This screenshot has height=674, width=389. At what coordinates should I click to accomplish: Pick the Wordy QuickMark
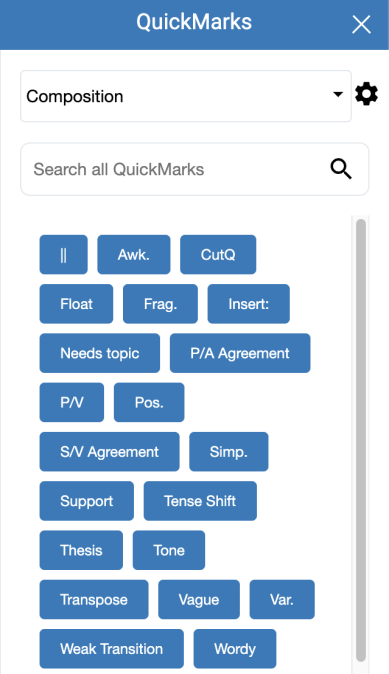coord(235,649)
